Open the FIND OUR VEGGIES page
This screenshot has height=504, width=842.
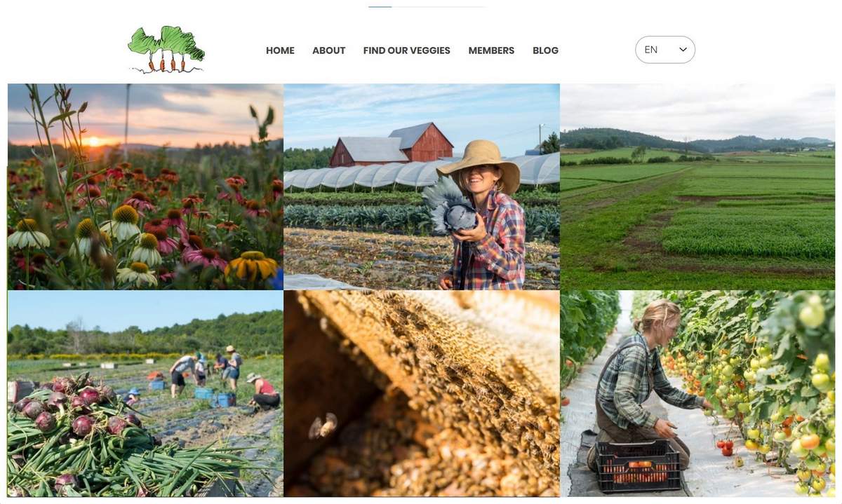(407, 50)
